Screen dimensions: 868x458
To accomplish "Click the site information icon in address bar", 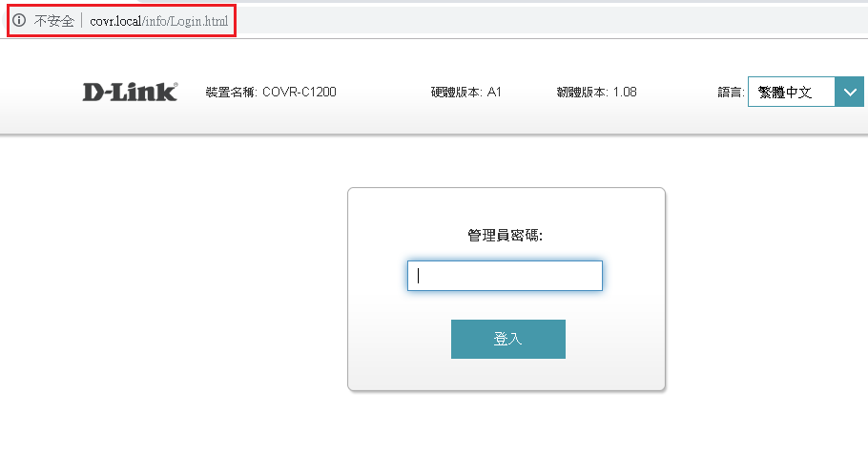I will point(19,20).
